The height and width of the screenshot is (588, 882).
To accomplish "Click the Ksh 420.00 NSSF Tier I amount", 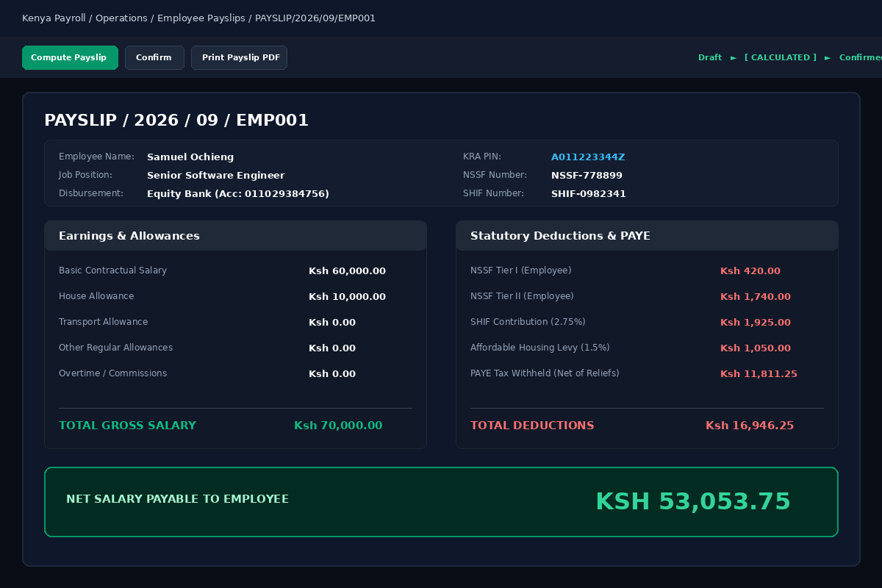I will coord(750,271).
